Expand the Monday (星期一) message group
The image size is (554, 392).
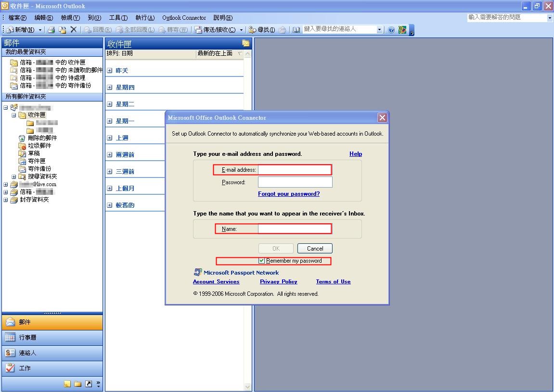(110, 121)
